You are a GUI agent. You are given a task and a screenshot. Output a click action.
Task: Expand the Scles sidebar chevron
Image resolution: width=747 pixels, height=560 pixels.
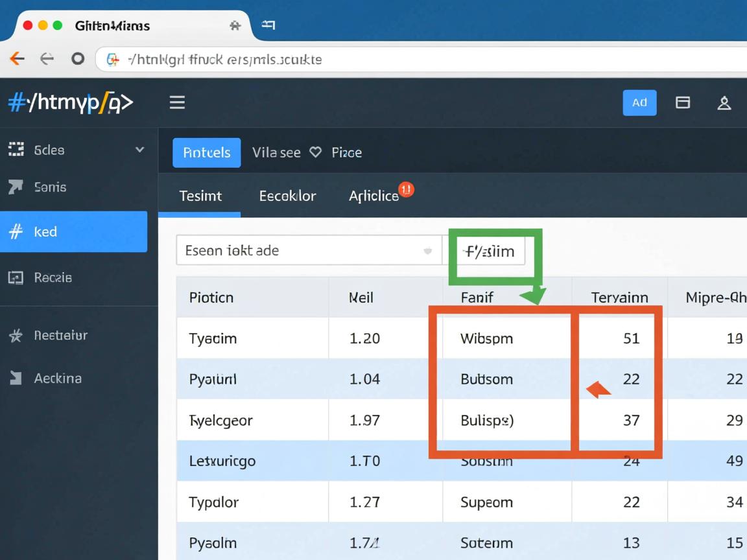[x=139, y=150]
